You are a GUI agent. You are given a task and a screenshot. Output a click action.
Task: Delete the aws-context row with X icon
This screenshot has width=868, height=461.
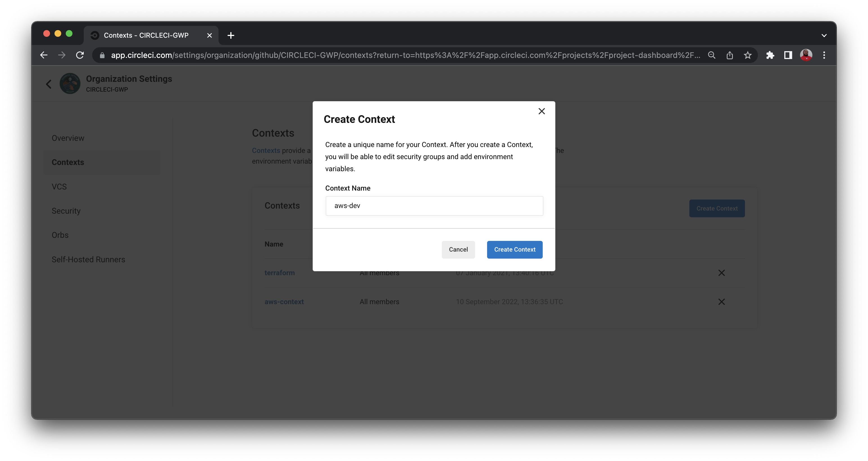click(721, 302)
